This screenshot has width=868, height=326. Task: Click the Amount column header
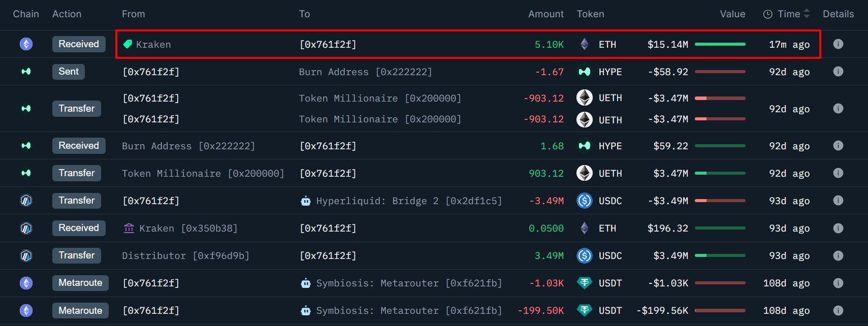pos(545,14)
